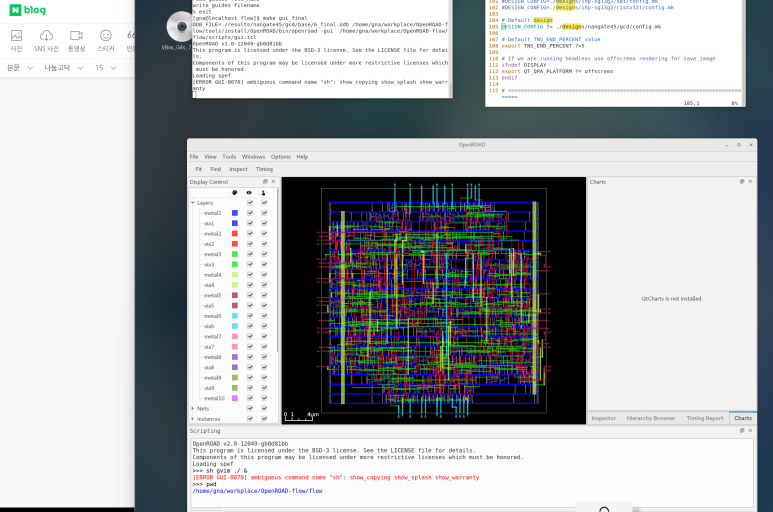This screenshot has height=512, width=773.
Task: Float the Display Control panel with undock icon
Action: [265, 182]
